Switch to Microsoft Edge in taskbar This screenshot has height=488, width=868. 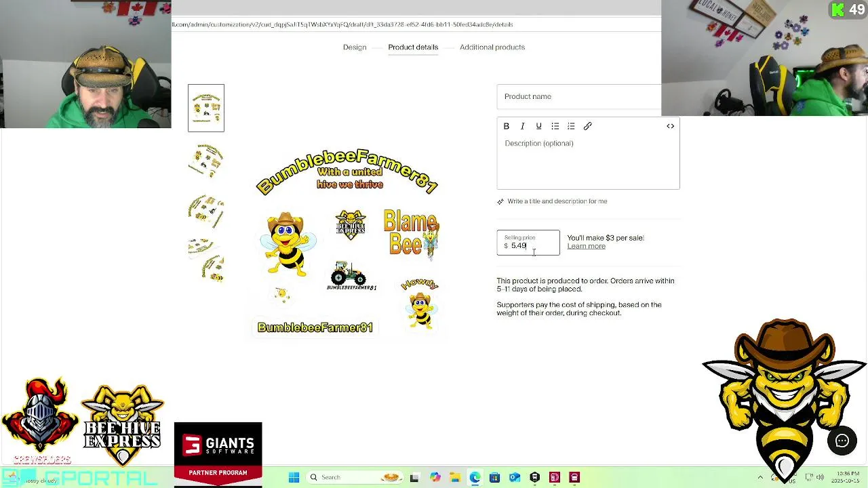coord(475,477)
